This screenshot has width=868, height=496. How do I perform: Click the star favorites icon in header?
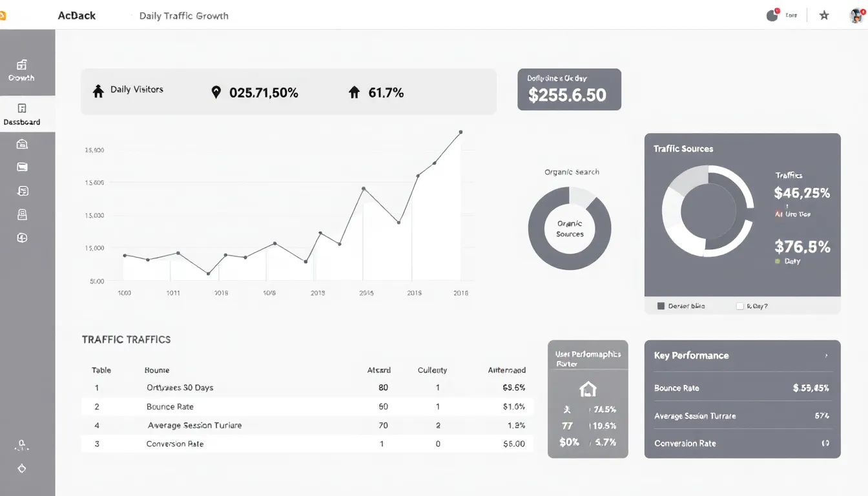coord(824,15)
